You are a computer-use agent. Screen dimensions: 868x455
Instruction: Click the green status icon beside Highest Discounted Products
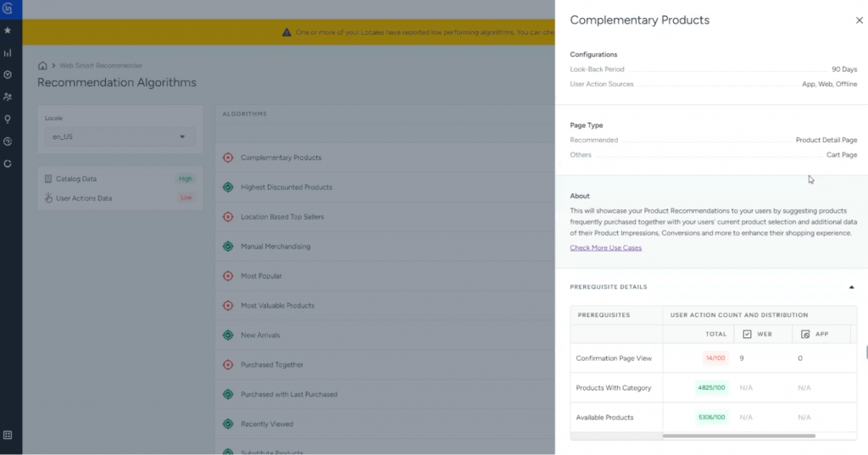point(228,187)
